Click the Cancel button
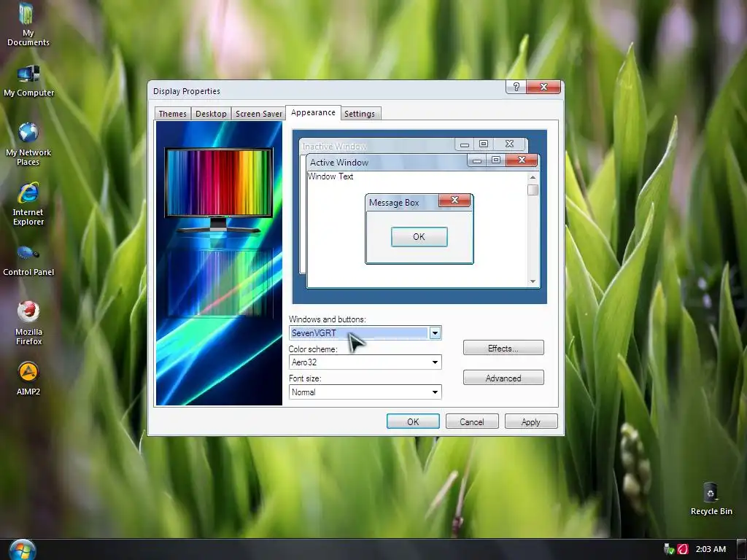Viewport: 747px width, 560px height. coord(472,421)
